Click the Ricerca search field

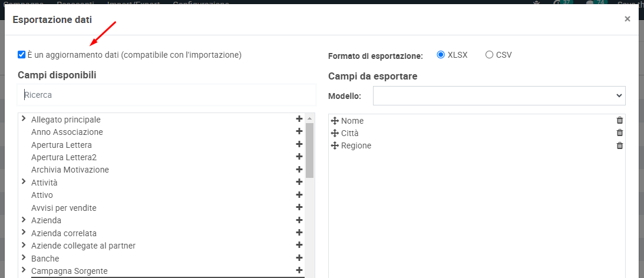pyautogui.click(x=167, y=94)
